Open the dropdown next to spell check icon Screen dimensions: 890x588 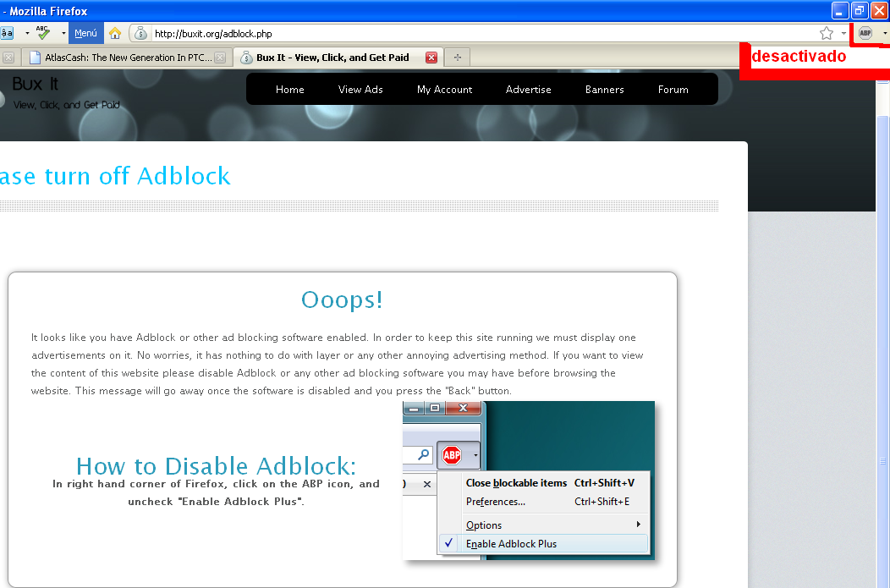(x=63, y=34)
